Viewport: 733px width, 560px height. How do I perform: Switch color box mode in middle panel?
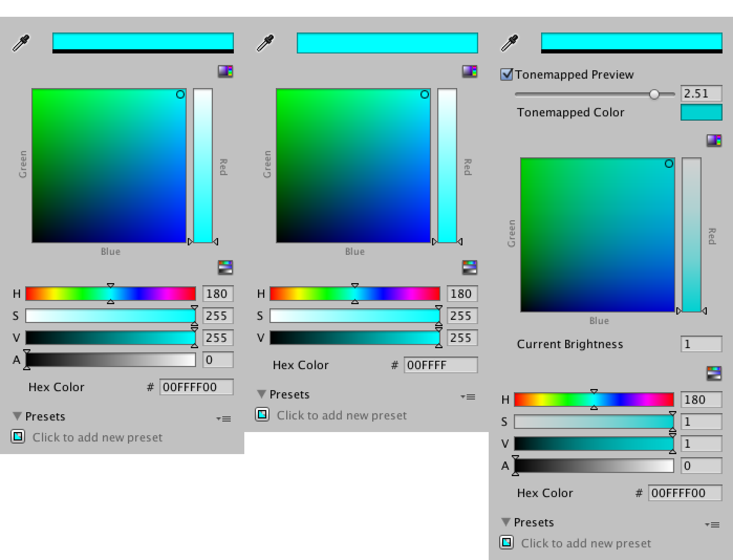(x=470, y=71)
